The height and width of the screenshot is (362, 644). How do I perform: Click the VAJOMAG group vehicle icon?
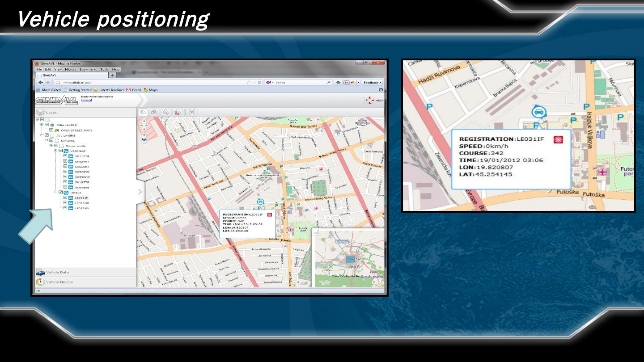tap(66, 151)
